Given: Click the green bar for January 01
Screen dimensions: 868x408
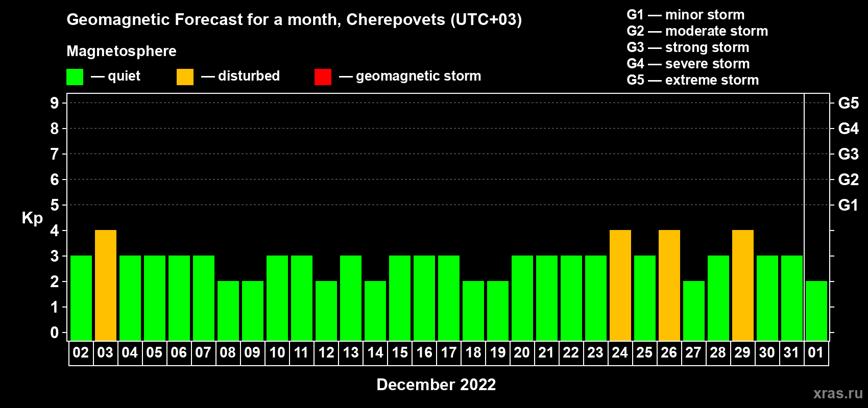Looking at the screenshot, I should (816, 311).
